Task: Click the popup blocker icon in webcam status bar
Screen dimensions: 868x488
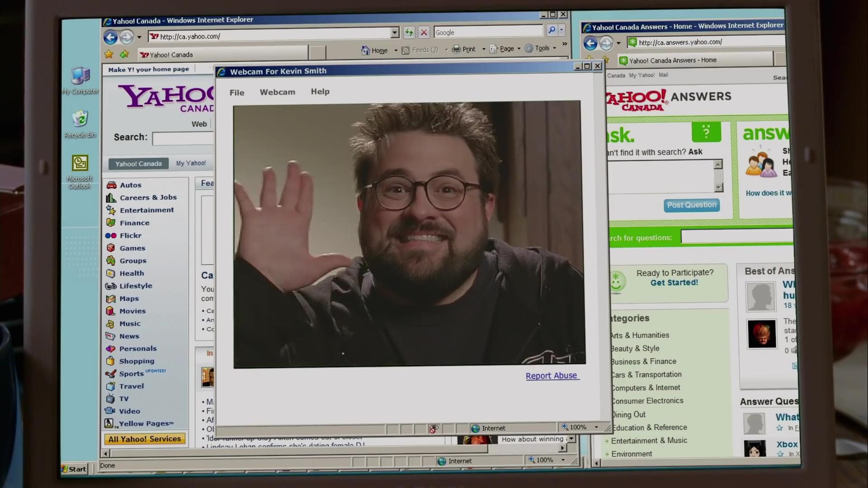Action: tap(434, 429)
